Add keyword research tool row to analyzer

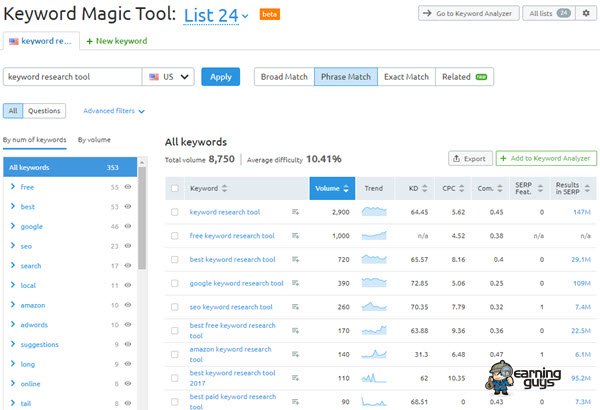pyautogui.click(x=295, y=212)
